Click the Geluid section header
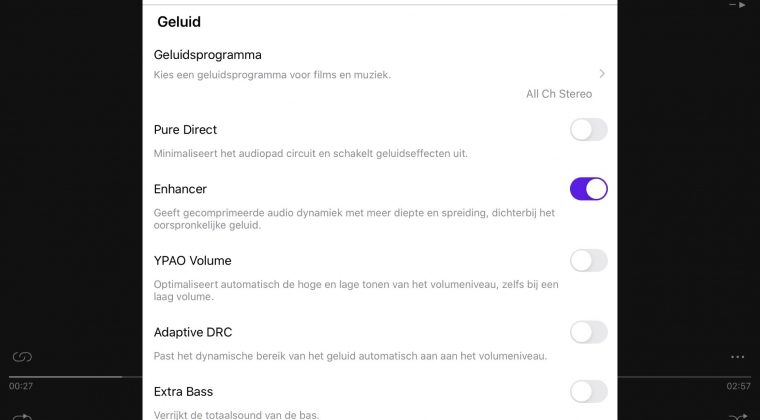Viewport: 760px width, 420px height. 179,22
